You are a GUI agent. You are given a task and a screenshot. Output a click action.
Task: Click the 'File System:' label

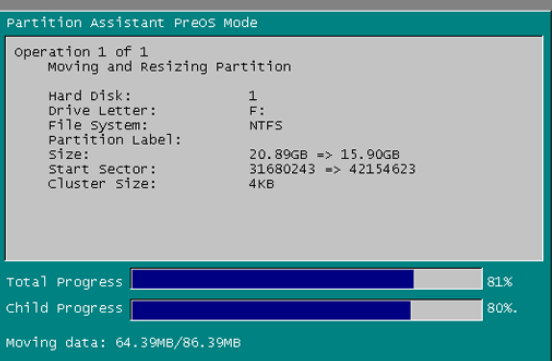[x=98, y=125]
